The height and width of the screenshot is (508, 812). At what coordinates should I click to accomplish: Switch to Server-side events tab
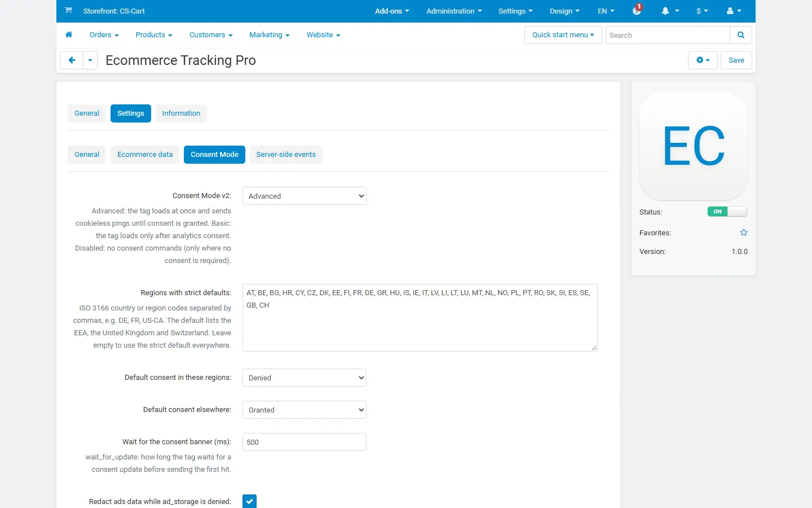[x=286, y=155]
